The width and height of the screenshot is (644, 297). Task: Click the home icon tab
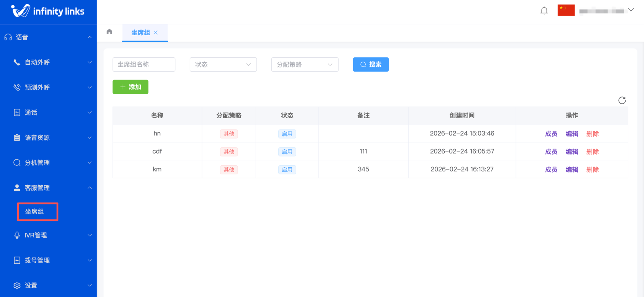(109, 32)
